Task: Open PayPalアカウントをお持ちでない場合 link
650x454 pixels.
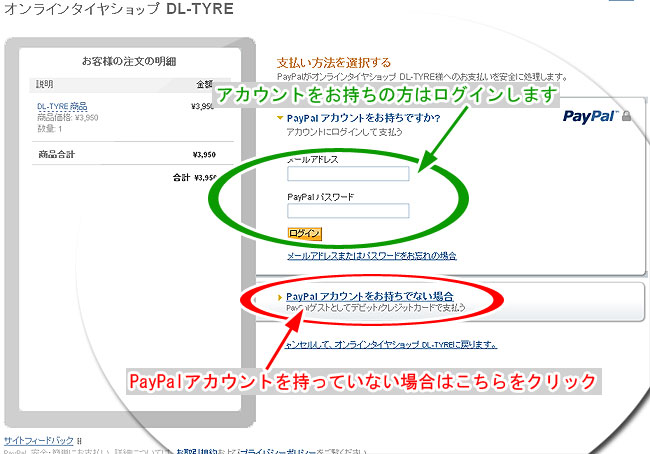Action: tap(370, 296)
